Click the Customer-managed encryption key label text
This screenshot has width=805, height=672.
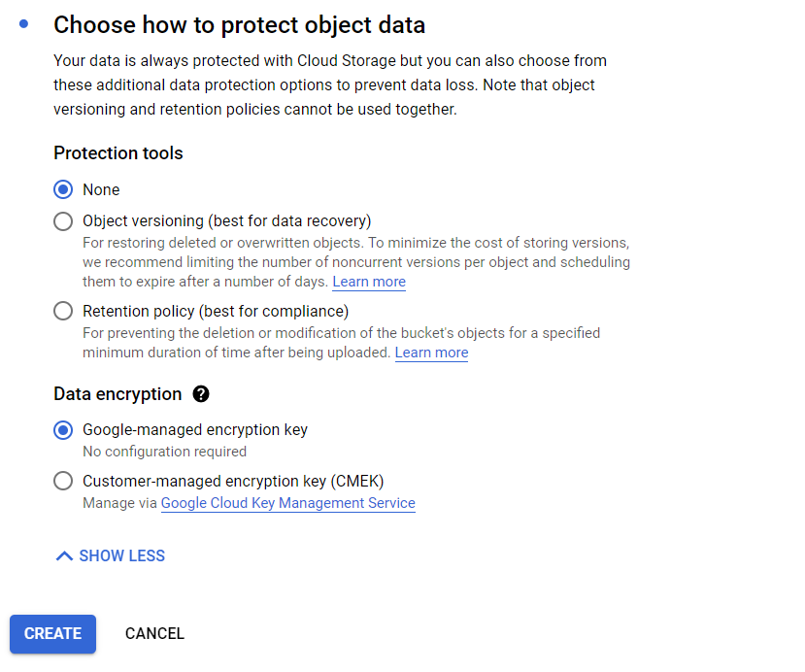(233, 481)
